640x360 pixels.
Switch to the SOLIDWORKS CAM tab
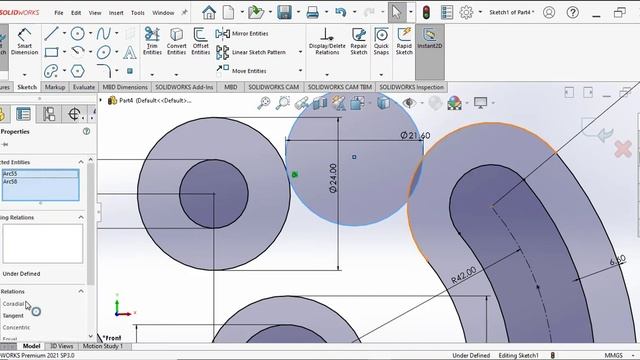pos(273,87)
